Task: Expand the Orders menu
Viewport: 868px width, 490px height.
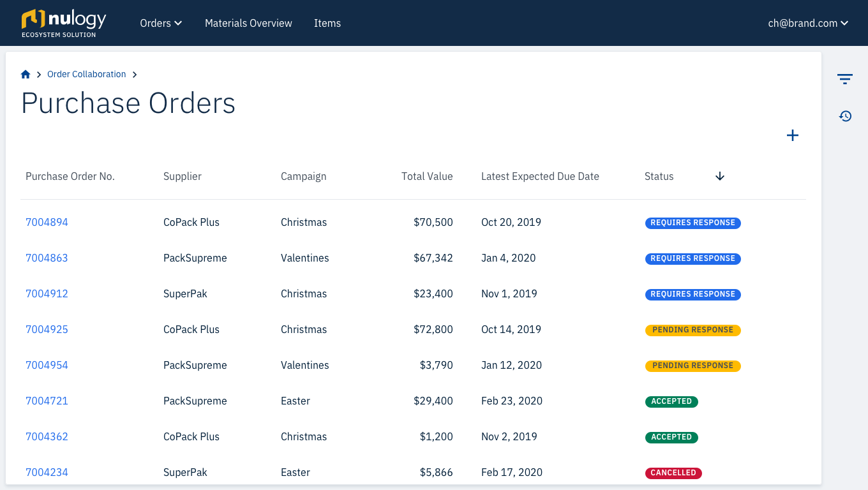Action: (161, 23)
